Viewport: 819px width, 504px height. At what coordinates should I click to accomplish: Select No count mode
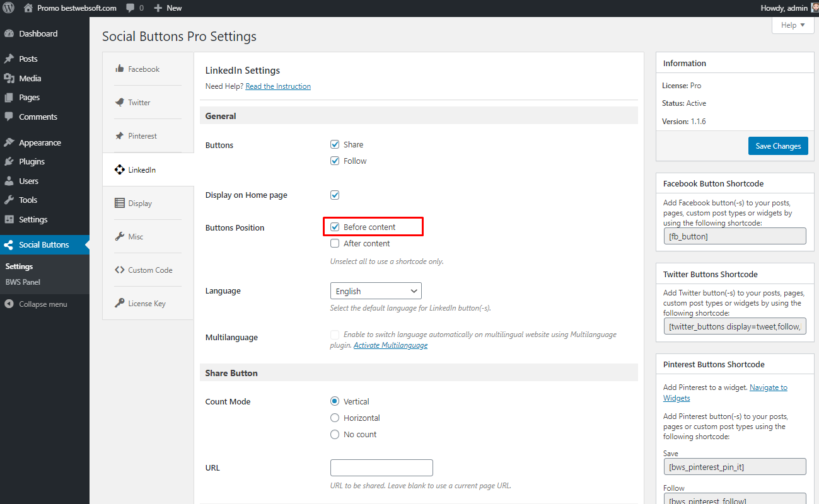click(335, 434)
